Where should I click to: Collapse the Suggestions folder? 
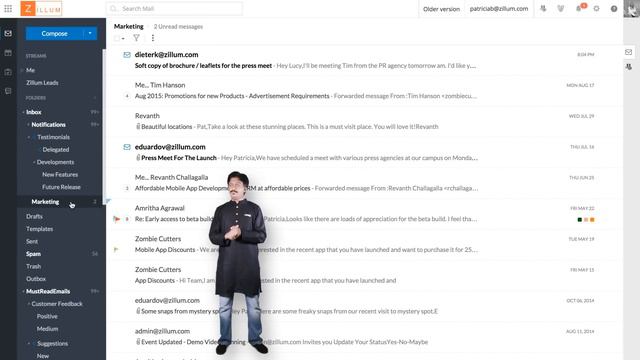point(29,344)
